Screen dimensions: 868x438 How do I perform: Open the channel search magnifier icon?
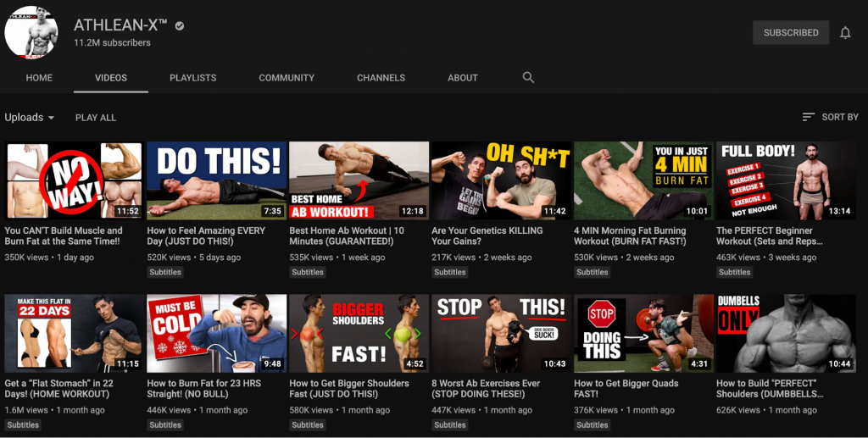point(528,77)
